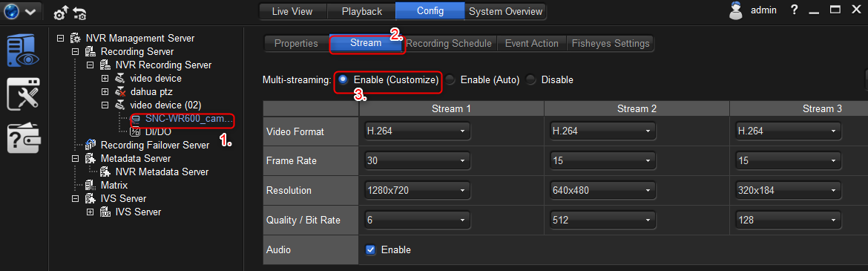Click the swap arrows camera toolbar icon
868x271 pixels.
point(79,13)
